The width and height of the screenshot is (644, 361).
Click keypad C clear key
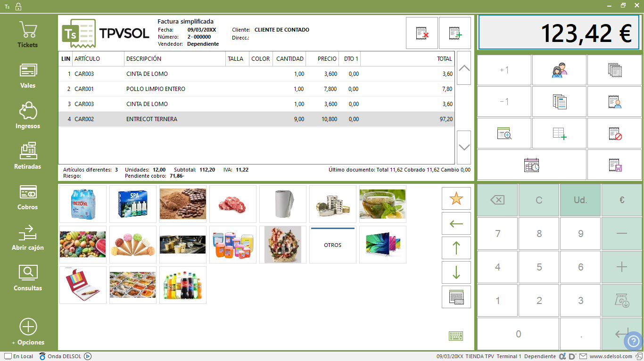click(x=539, y=200)
